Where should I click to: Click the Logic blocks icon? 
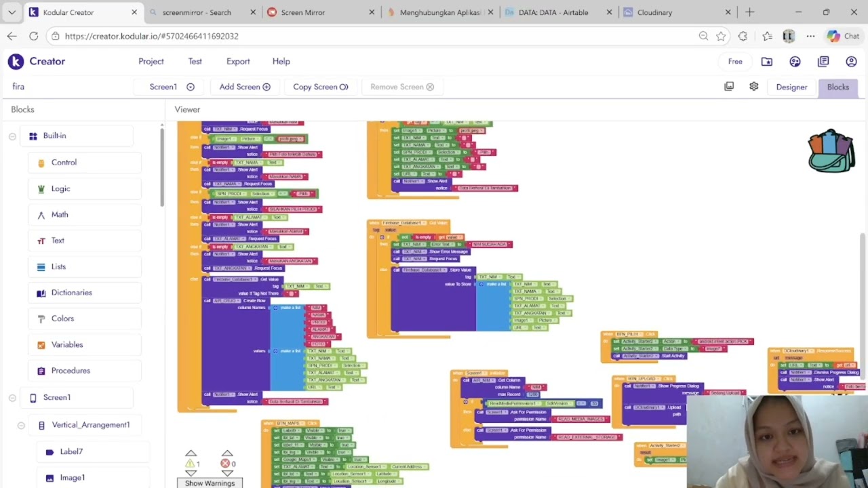pos(41,189)
